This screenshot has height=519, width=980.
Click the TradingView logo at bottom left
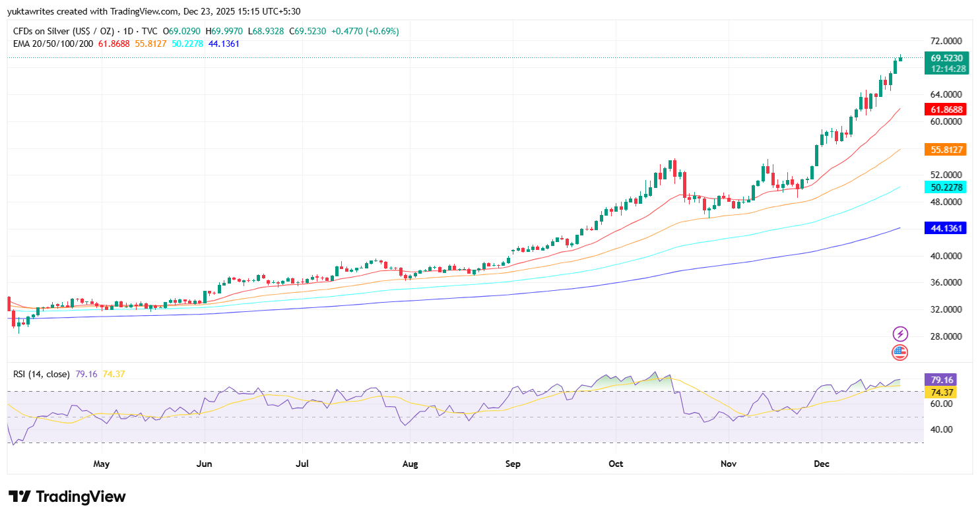pos(66,497)
